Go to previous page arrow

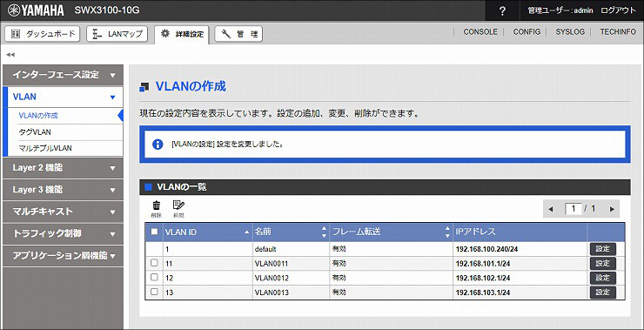[x=551, y=209]
